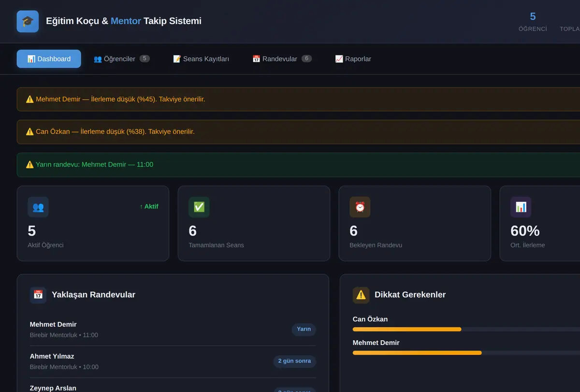Click the Tamamlanan Seans label
Image resolution: width=580 pixels, height=392 pixels.
pyautogui.click(x=216, y=245)
